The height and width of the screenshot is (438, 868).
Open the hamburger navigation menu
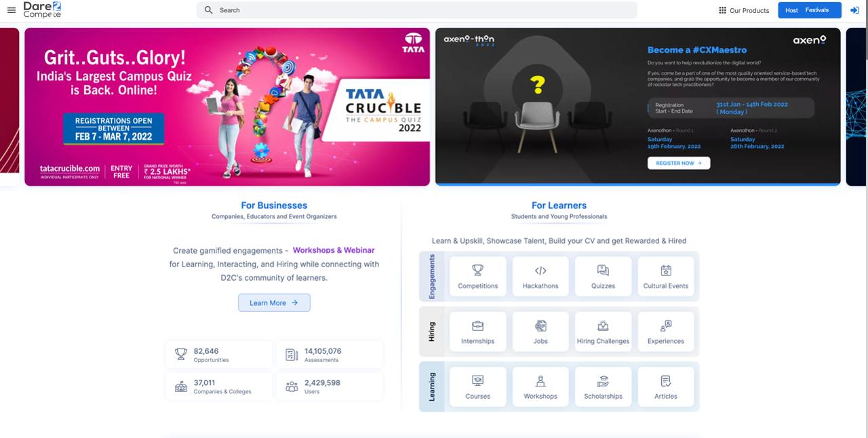[12, 10]
